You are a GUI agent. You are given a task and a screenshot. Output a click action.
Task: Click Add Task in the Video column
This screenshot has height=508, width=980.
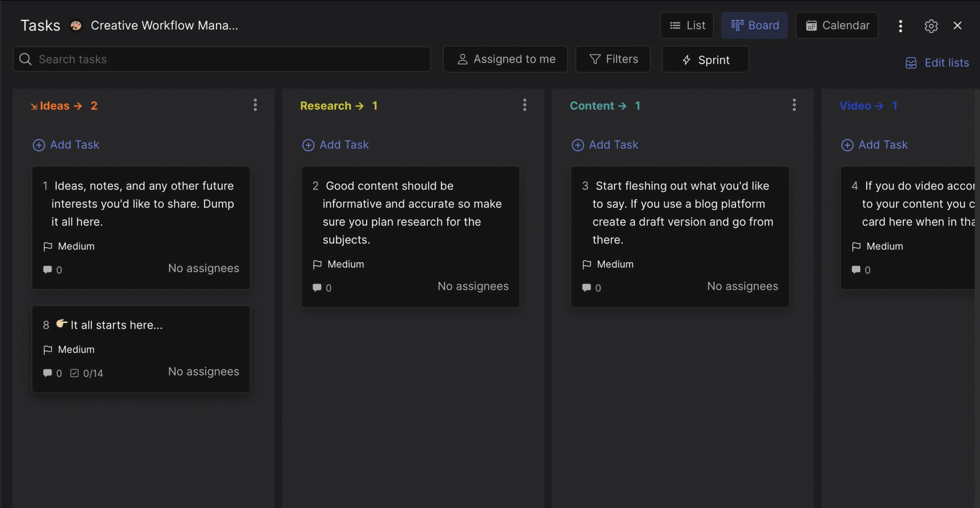click(874, 144)
